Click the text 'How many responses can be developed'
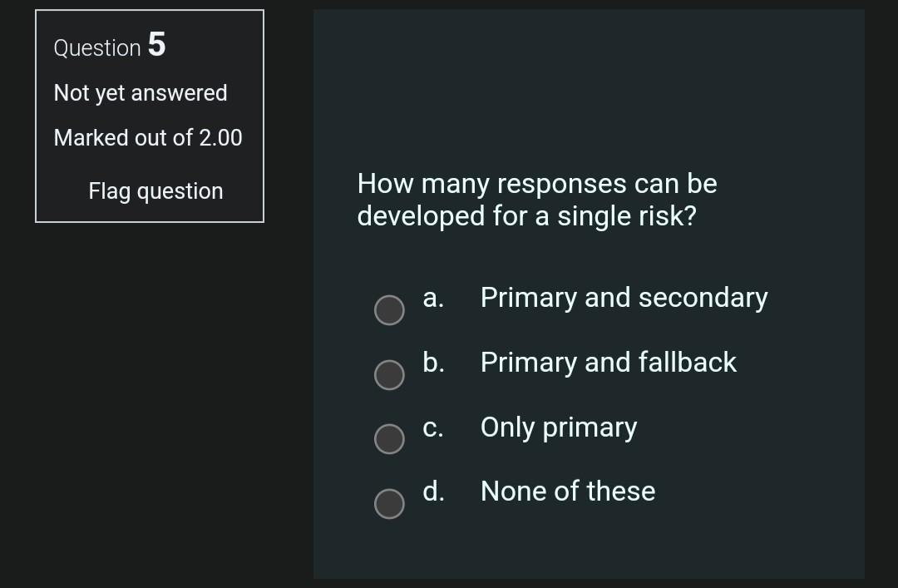 [x=536, y=183]
